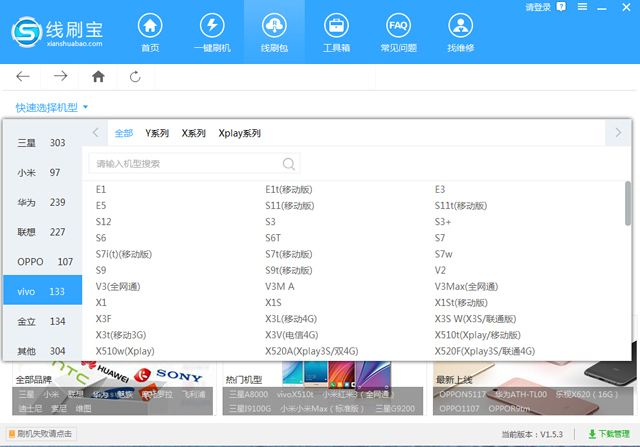Choose model V2

coord(440,270)
